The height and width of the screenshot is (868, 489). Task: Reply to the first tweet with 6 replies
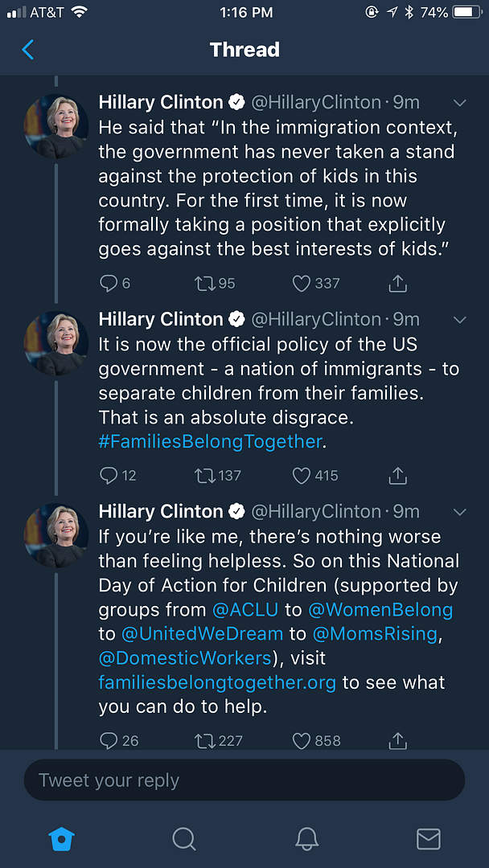pos(109,283)
